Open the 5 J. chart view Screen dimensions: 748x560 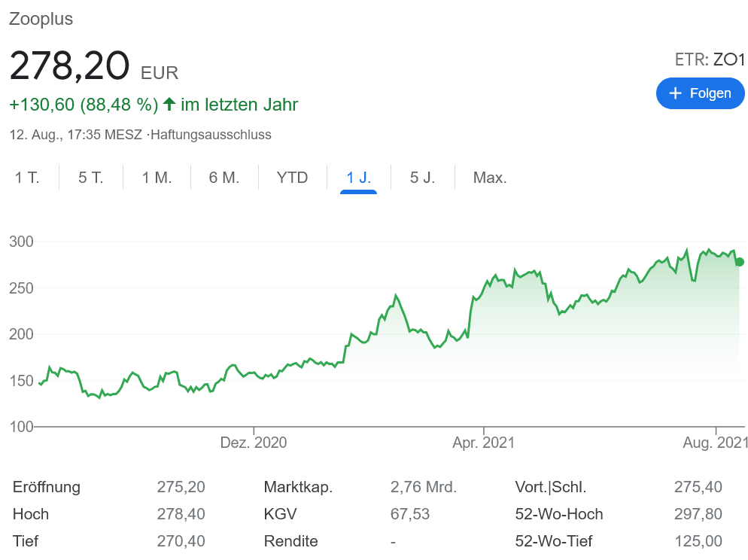[422, 178]
